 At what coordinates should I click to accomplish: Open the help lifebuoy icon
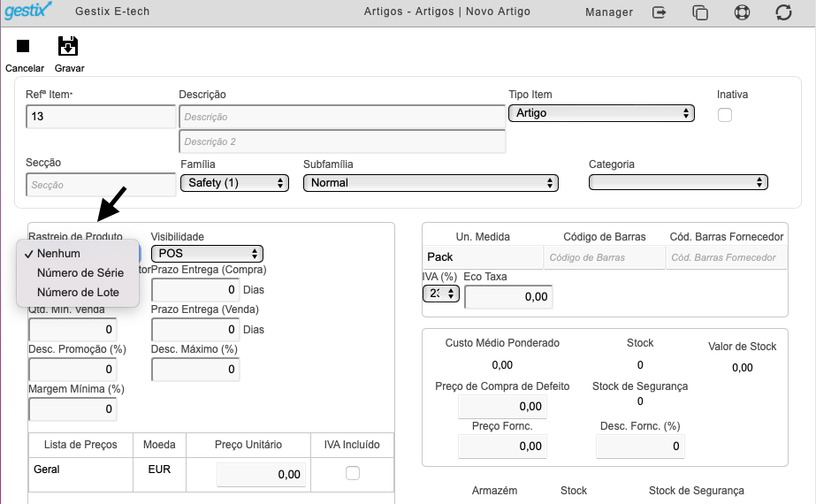(x=742, y=12)
